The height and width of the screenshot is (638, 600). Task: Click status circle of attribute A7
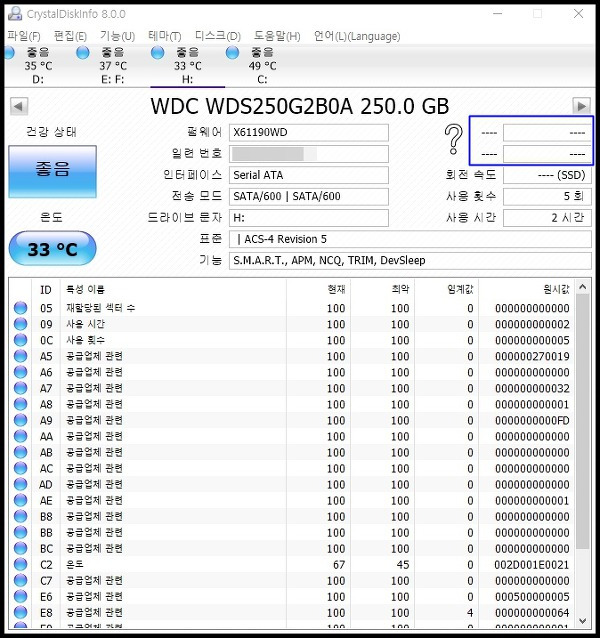(20, 388)
